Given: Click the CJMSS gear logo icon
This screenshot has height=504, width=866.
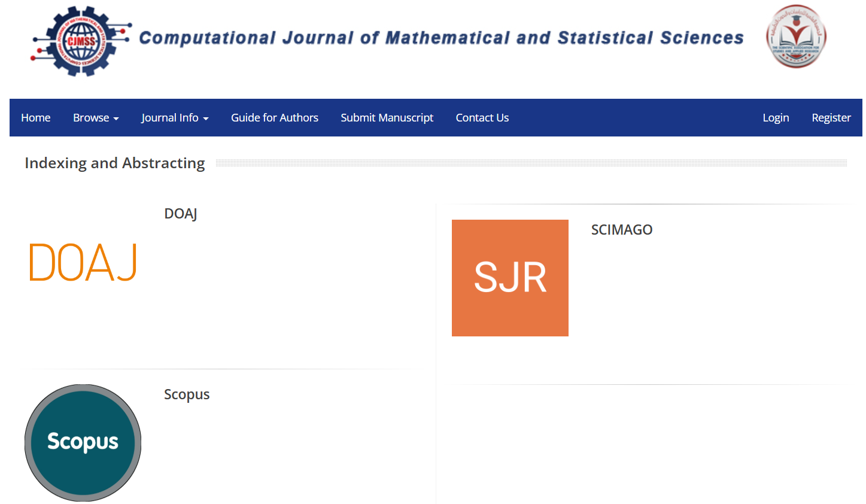Looking at the screenshot, I should 81,41.
